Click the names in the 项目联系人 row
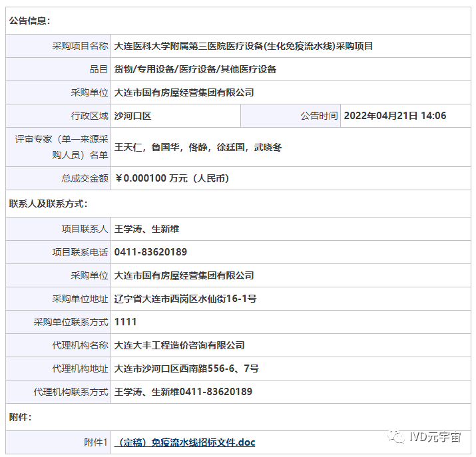The image size is (476, 457). pyautogui.click(x=146, y=229)
